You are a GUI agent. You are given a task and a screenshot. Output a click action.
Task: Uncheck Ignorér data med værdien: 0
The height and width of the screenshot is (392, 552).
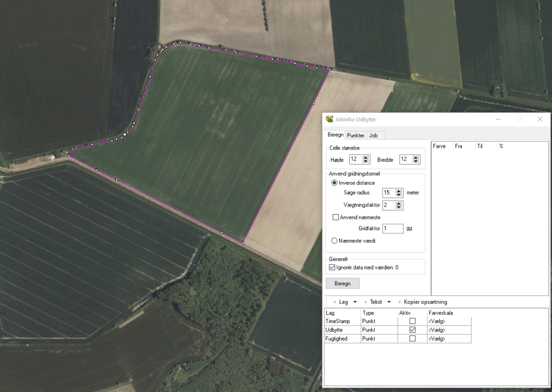pyautogui.click(x=332, y=267)
